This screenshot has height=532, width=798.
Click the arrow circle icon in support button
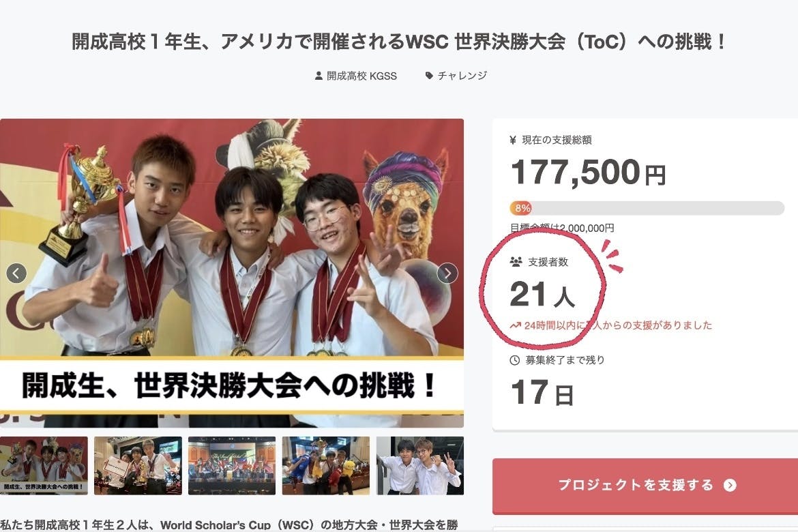pyautogui.click(x=730, y=485)
